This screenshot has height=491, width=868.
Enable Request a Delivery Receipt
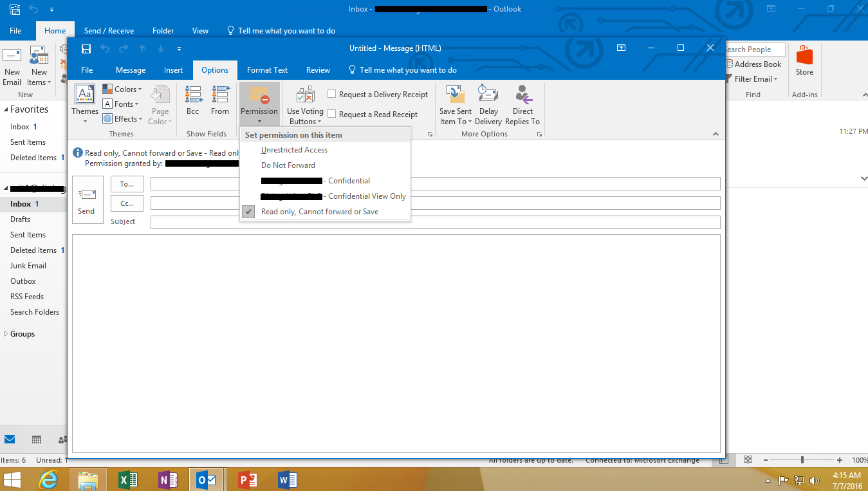[378, 95]
